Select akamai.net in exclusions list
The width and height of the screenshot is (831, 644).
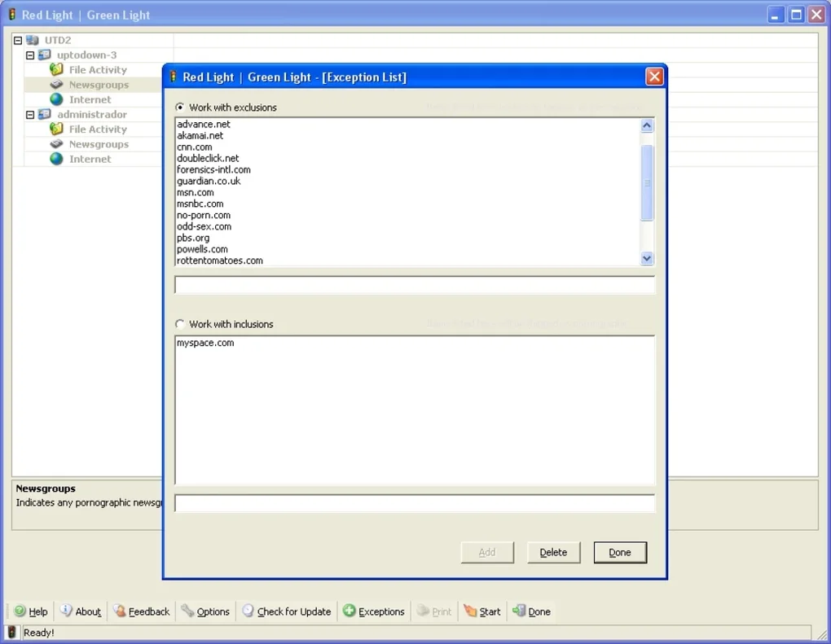coord(200,136)
